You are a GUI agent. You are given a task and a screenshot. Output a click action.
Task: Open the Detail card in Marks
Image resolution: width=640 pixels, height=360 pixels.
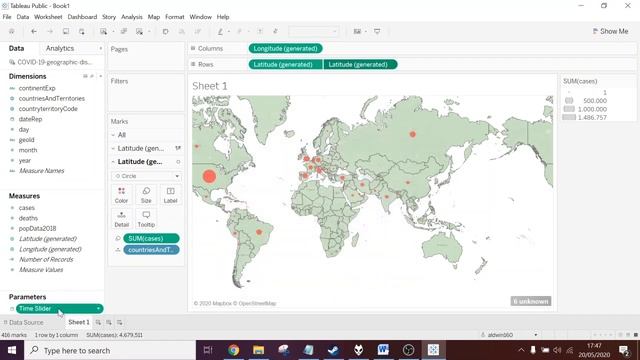click(x=121, y=219)
